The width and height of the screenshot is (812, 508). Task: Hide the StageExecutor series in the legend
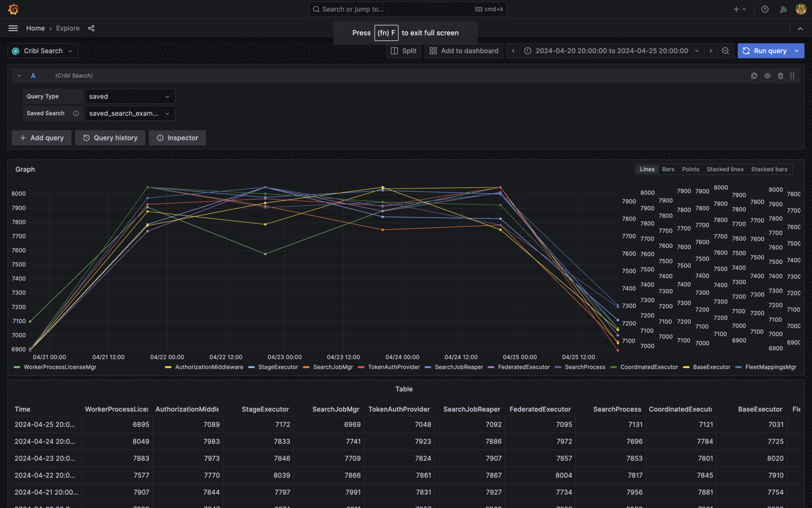[277, 367]
